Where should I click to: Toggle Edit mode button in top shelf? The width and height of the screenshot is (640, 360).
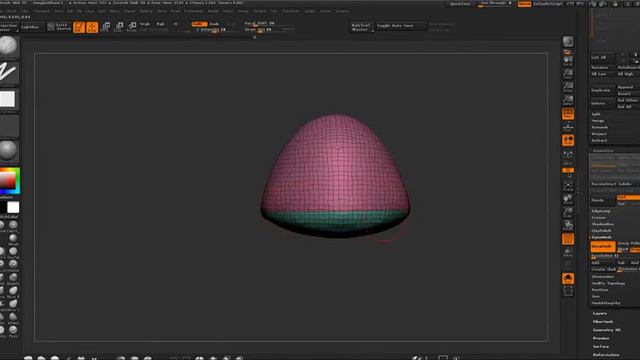click(x=79, y=27)
